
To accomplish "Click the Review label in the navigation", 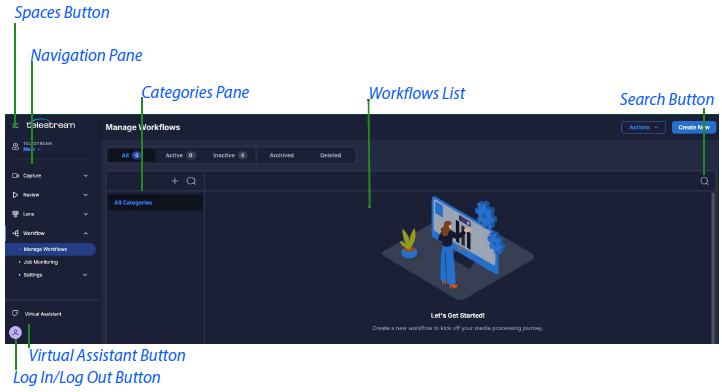I will 31,195.
